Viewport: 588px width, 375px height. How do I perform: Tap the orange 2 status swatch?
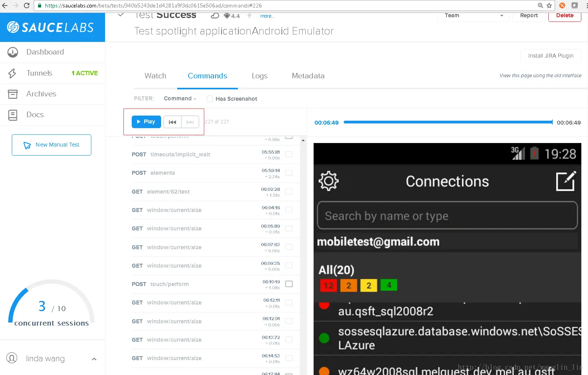click(x=348, y=285)
